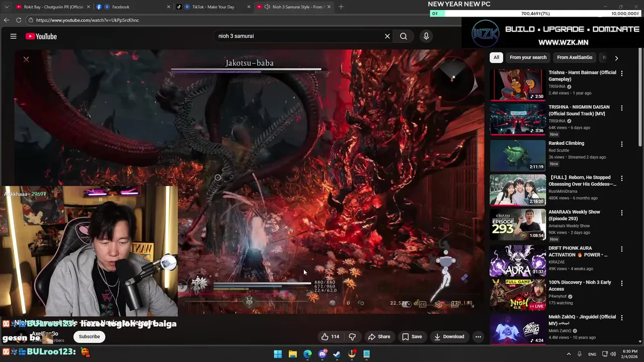The width and height of the screenshot is (644, 362).
Task: Click the video player on Jakotsu-baba fight
Action: [x=250, y=182]
